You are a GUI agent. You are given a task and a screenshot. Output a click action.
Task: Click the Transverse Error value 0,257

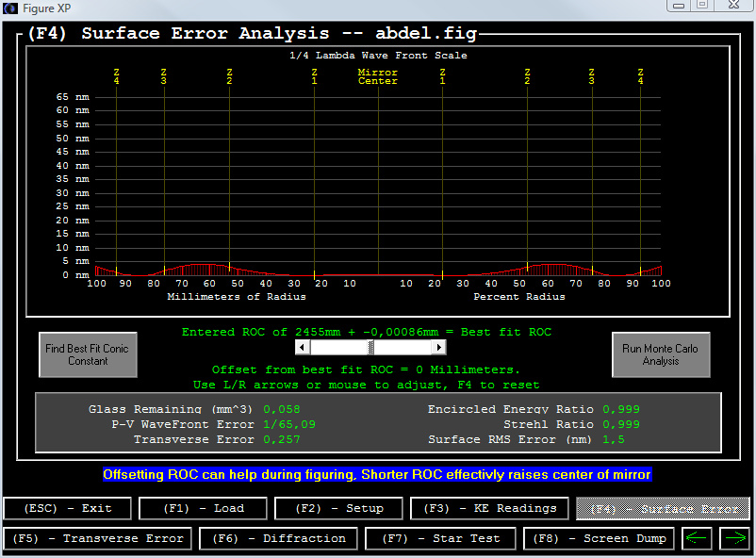point(282,439)
